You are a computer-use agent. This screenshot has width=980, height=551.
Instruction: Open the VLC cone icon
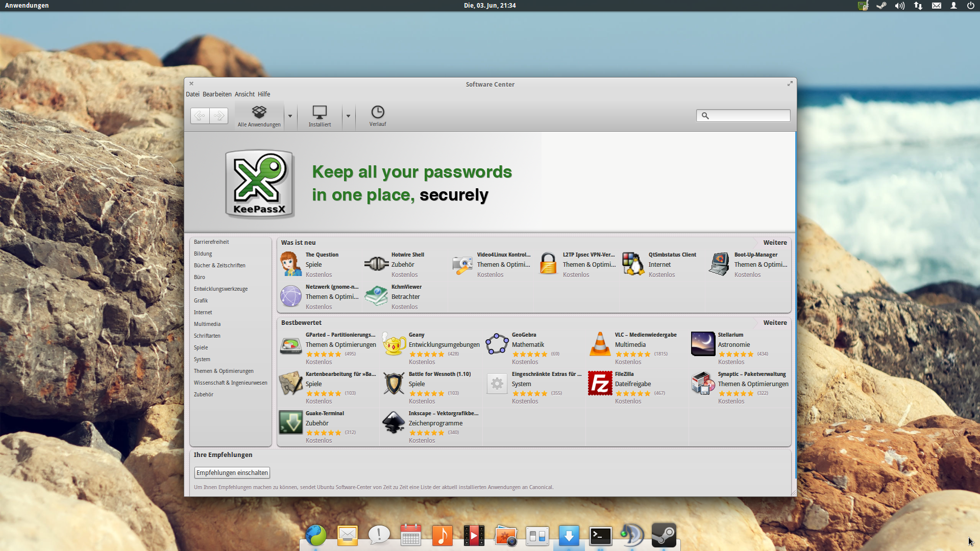pyautogui.click(x=600, y=344)
